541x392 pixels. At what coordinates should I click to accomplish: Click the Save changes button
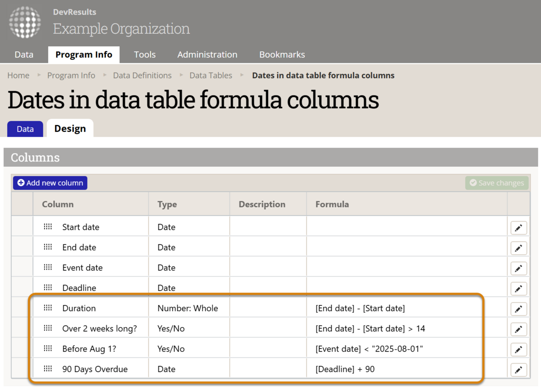pos(497,182)
